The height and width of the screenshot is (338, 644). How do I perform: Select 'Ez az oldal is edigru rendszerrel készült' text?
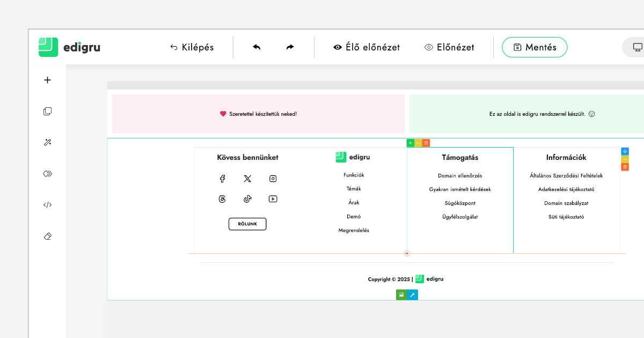click(537, 114)
